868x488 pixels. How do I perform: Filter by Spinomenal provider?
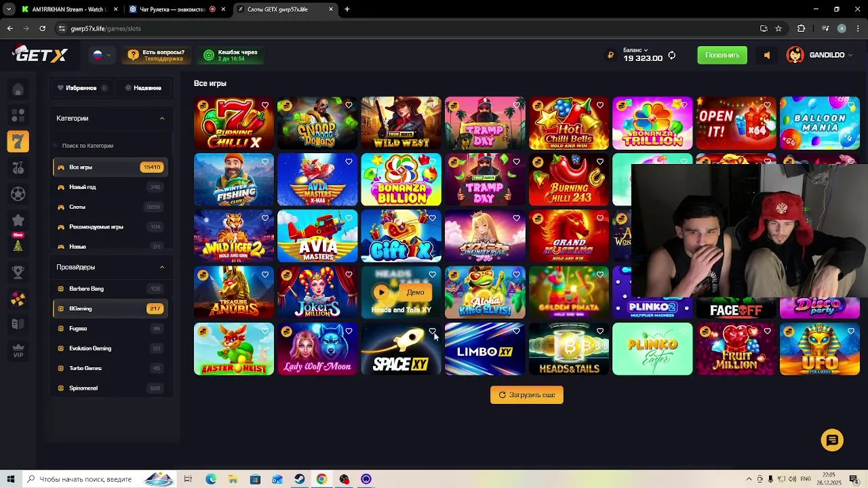tap(110, 388)
